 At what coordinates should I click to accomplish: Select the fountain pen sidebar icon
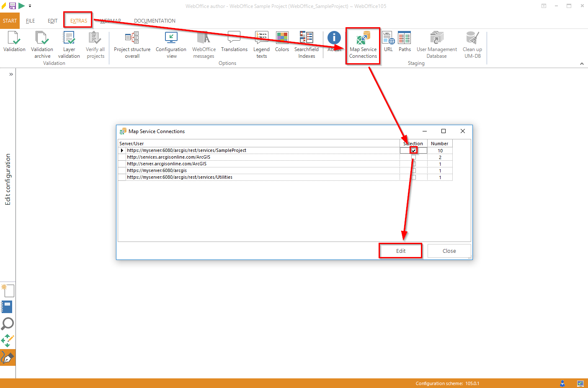8,357
